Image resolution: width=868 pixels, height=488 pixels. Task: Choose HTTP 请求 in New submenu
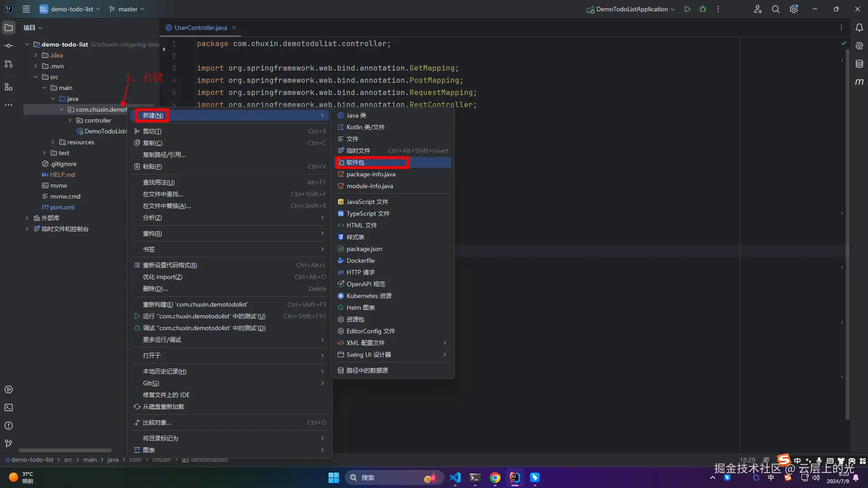pyautogui.click(x=393, y=272)
